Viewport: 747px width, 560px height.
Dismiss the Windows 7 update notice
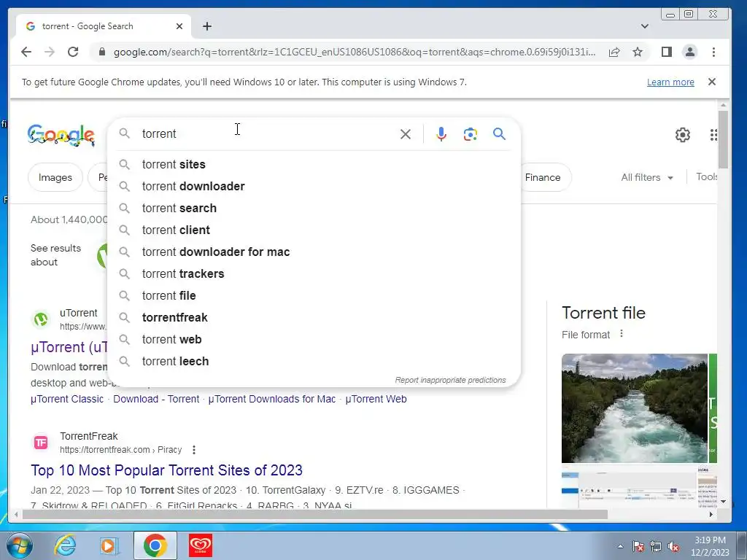(x=712, y=82)
